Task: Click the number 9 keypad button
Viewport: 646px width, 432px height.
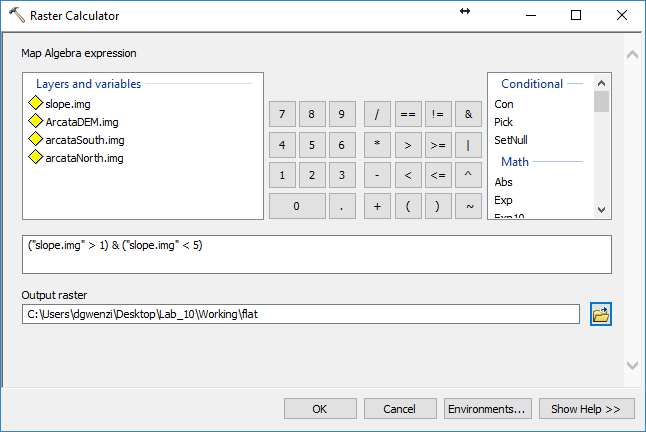Action: pos(342,114)
